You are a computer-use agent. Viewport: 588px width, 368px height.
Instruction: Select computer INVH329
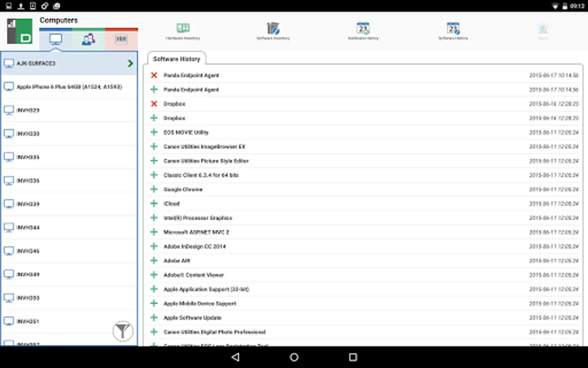[69, 110]
